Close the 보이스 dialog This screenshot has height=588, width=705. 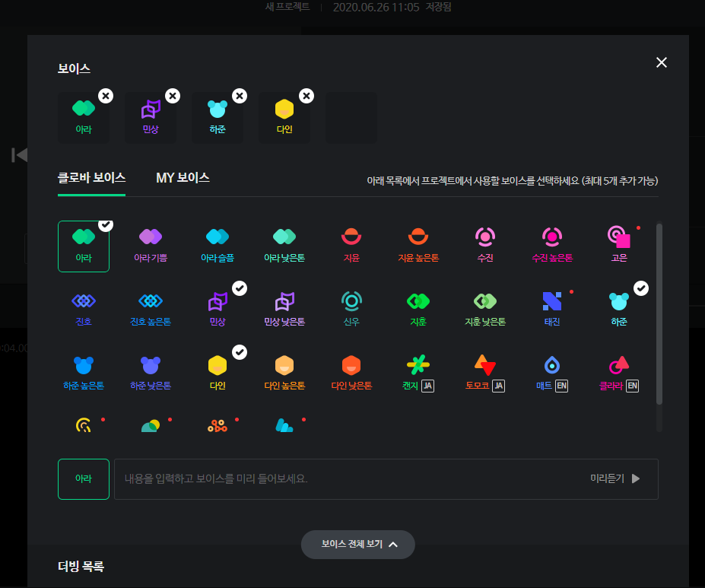(x=662, y=62)
